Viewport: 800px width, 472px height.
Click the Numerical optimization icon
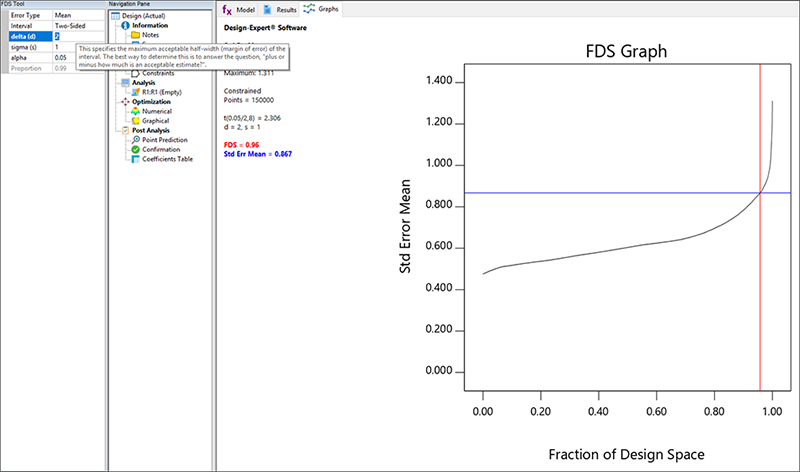tap(134, 111)
